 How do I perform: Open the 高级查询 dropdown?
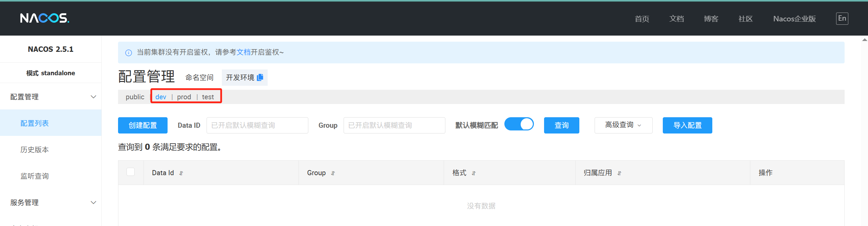point(623,125)
